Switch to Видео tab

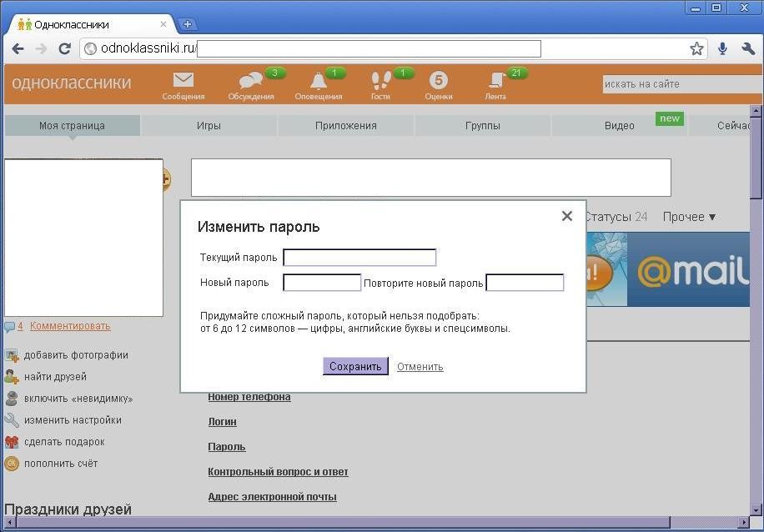[x=619, y=126]
